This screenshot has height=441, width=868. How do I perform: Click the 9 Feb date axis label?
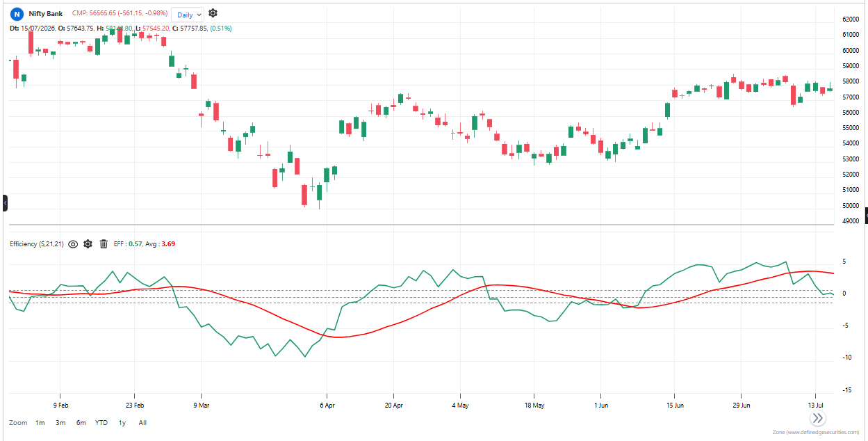[60, 405]
